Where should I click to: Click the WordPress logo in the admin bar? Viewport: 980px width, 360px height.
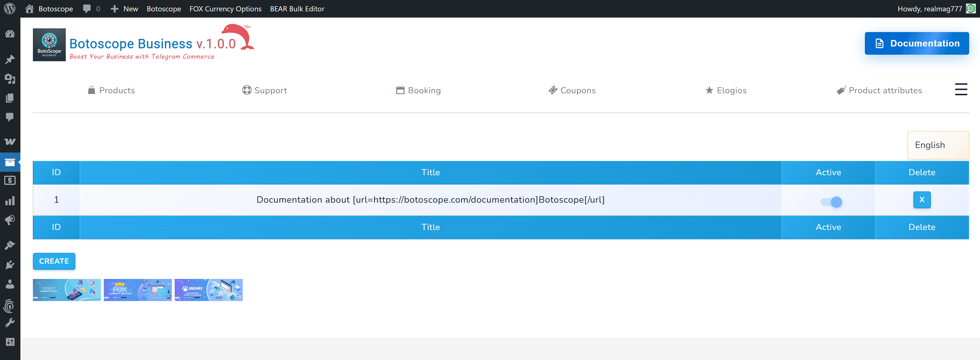pos(10,9)
